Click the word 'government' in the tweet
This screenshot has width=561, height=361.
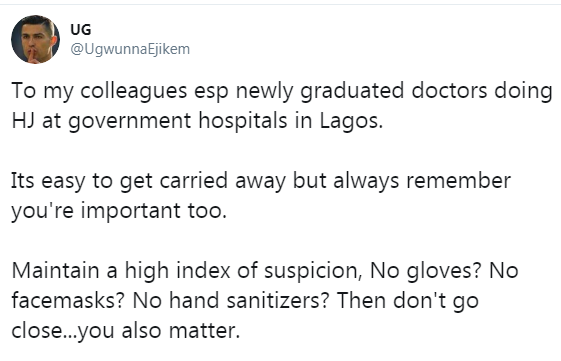pyautogui.click(x=129, y=121)
